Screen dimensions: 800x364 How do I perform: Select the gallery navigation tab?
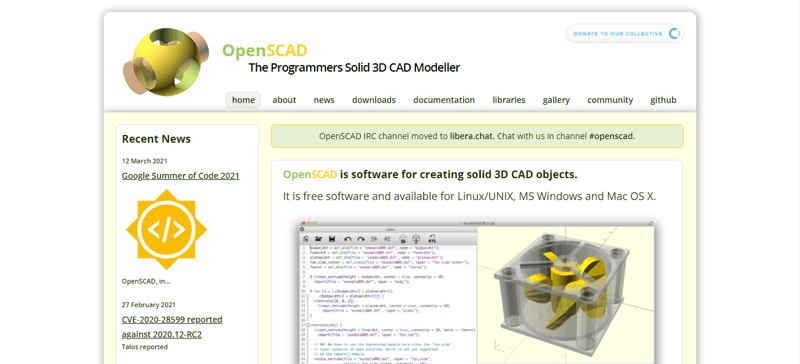pyautogui.click(x=556, y=100)
